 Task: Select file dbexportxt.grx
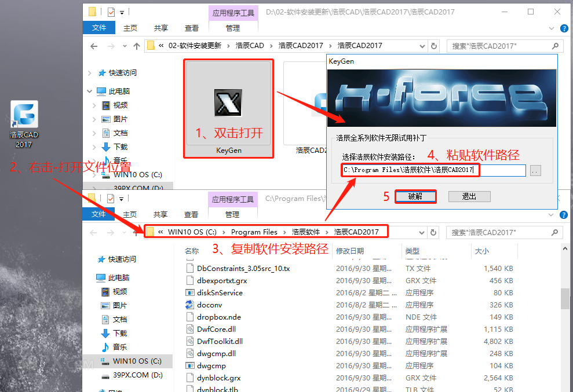coord(222,281)
